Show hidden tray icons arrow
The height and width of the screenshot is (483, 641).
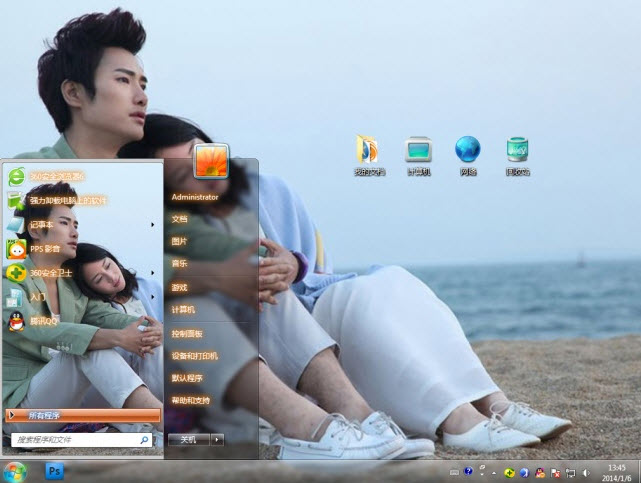pos(494,473)
